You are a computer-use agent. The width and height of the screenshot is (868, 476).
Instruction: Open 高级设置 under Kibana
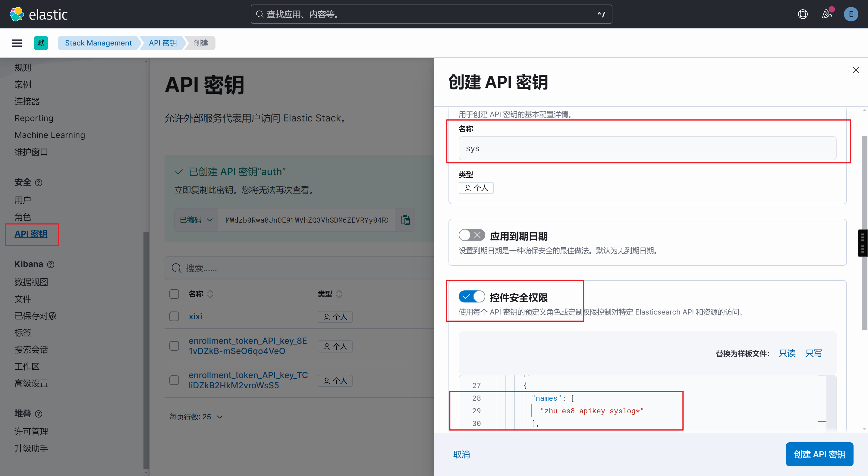[x=31, y=383]
